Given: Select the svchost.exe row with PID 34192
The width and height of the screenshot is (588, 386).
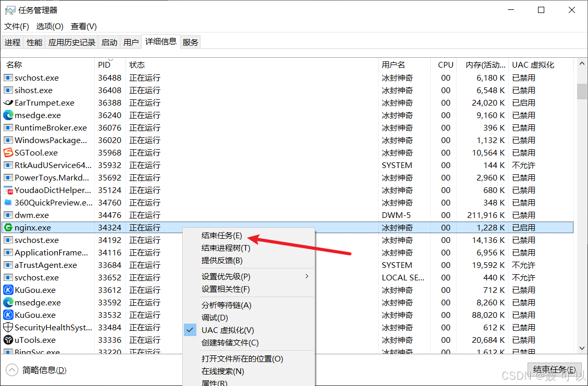Looking at the screenshot, I should click(x=287, y=240).
